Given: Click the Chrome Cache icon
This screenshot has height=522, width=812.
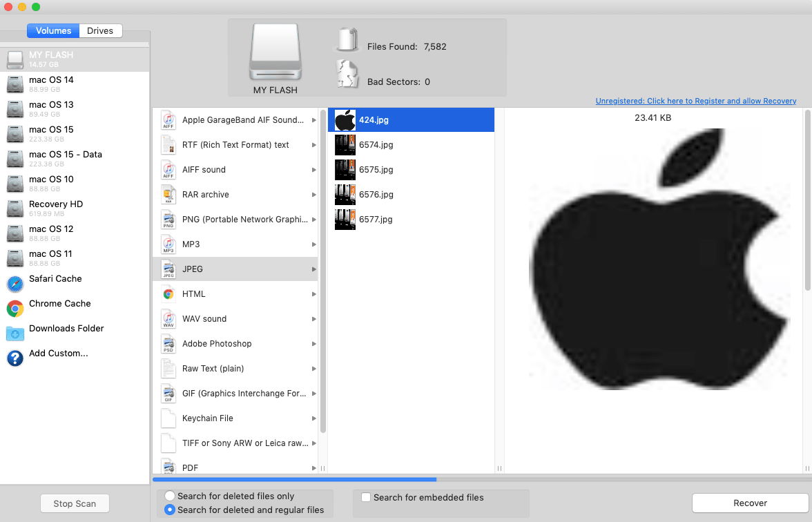Looking at the screenshot, I should click(15, 309).
